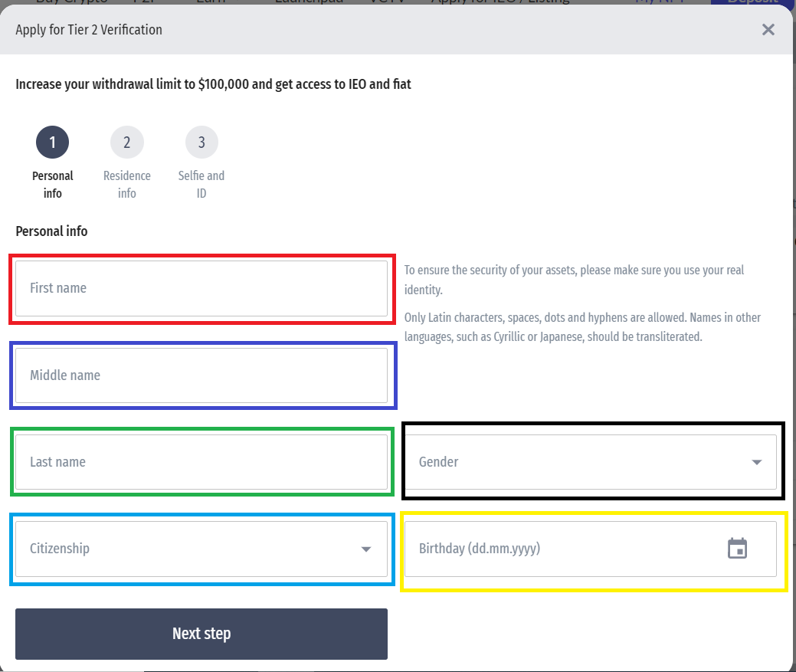Viewport: 796px width, 672px height.
Task: Switch to the Residence info step label
Action: point(126,185)
